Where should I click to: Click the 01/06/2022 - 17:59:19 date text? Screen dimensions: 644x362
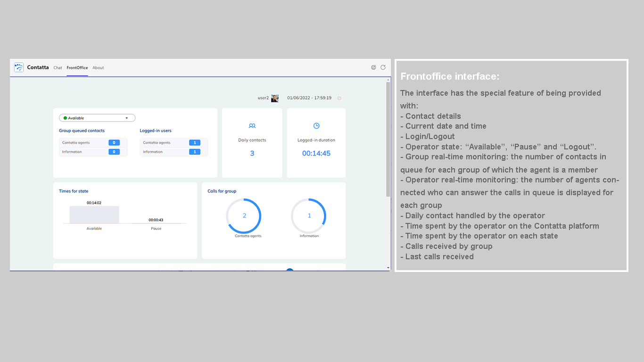(309, 98)
